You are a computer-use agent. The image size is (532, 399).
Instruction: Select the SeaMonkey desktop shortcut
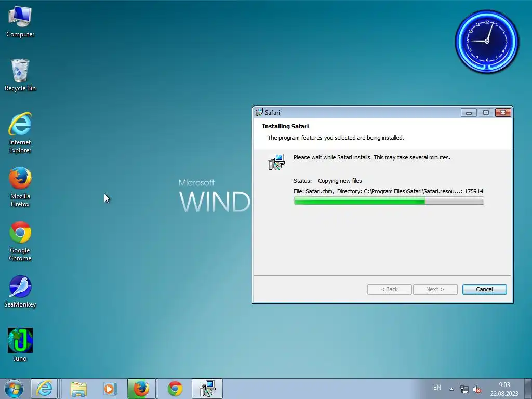pos(20,291)
